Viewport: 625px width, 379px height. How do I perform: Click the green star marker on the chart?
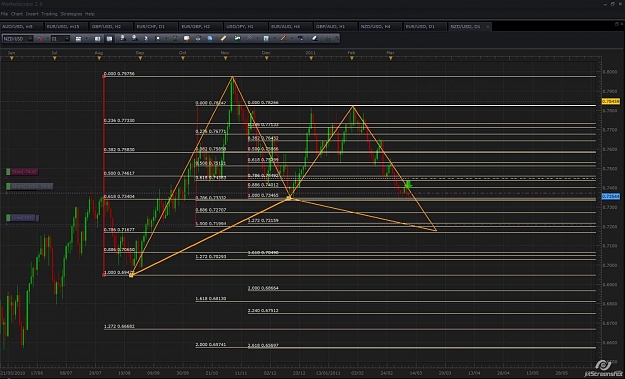(408, 185)
